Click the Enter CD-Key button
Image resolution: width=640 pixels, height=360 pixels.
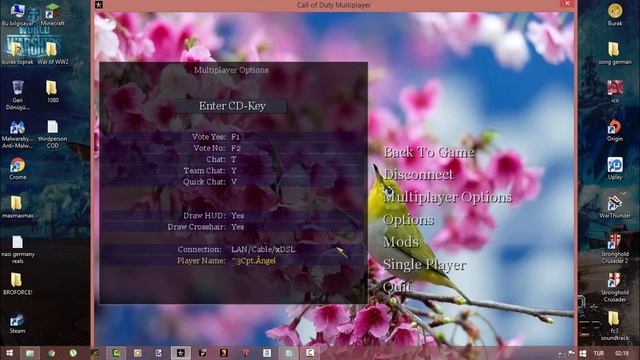[x=232, y=106]
